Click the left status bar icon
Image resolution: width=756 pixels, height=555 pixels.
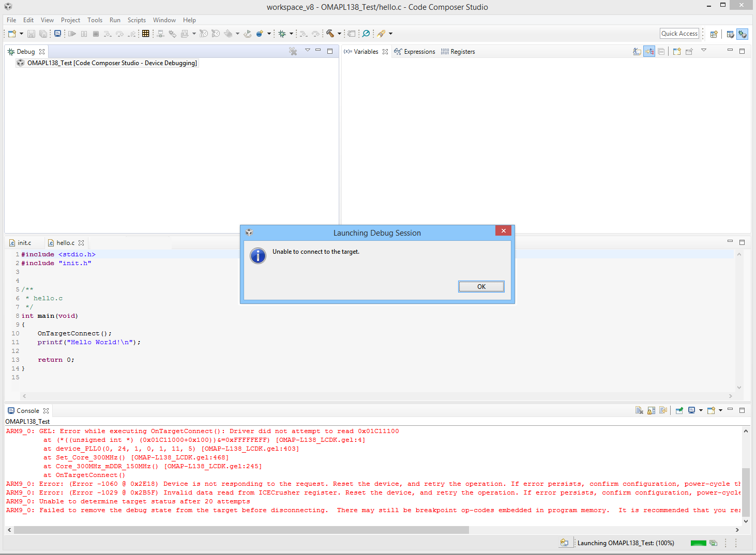[564, 543]
